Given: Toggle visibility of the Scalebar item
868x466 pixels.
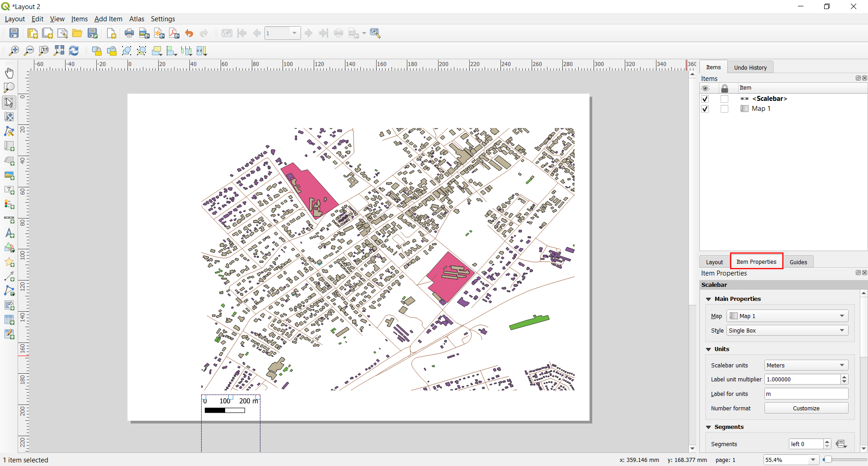Looking at the screenshot, I should tap(705, 99).
